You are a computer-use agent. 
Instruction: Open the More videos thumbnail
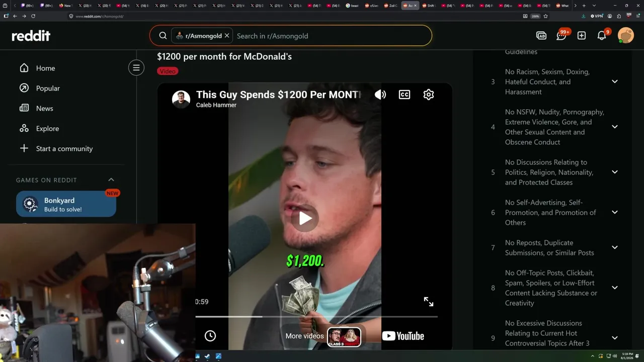pyautogui.click(x=344, y=337)
